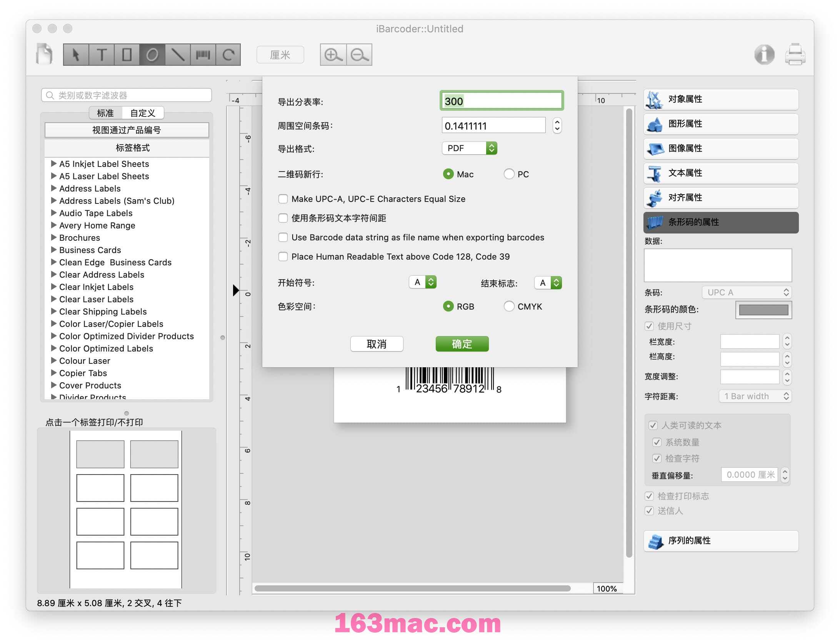Collapse the 条形码的属性 panel
Image resolution: width=840 pixels, height=643 pixels.
click(721, 222)
